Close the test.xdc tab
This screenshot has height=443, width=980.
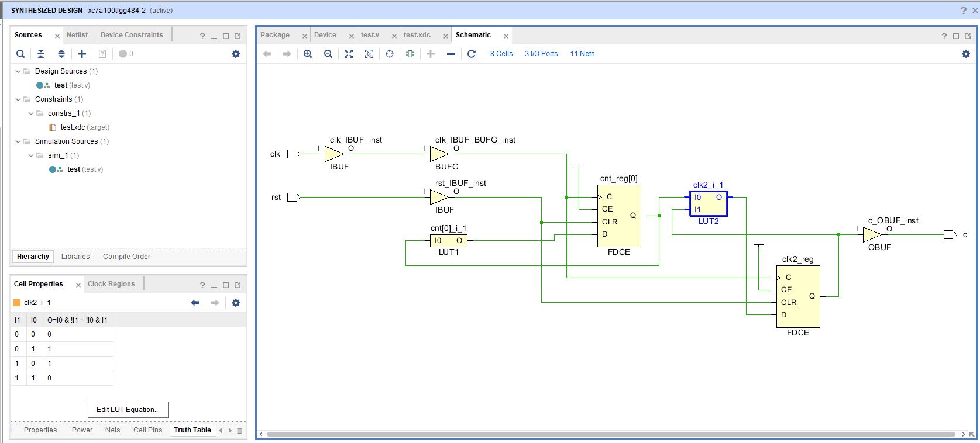445,36
